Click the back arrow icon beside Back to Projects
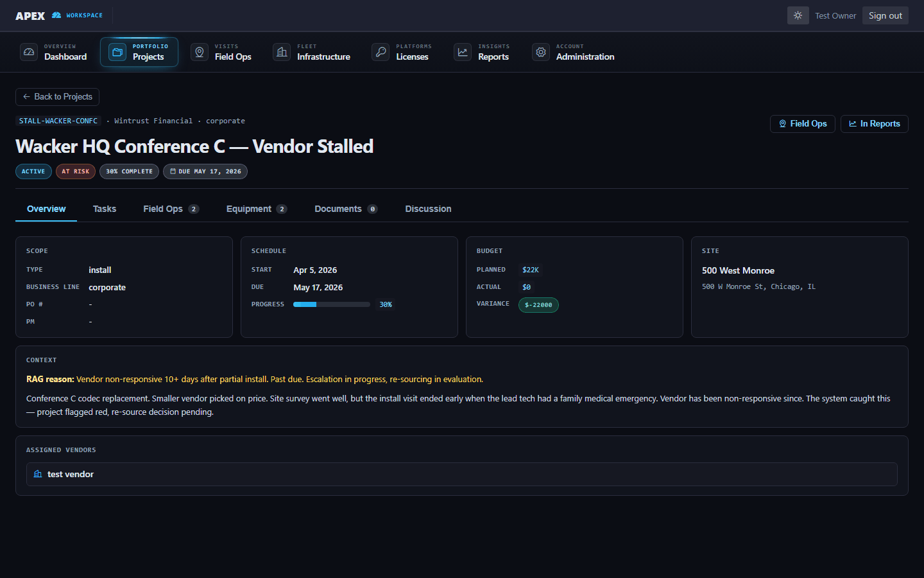 click(26, 97)
